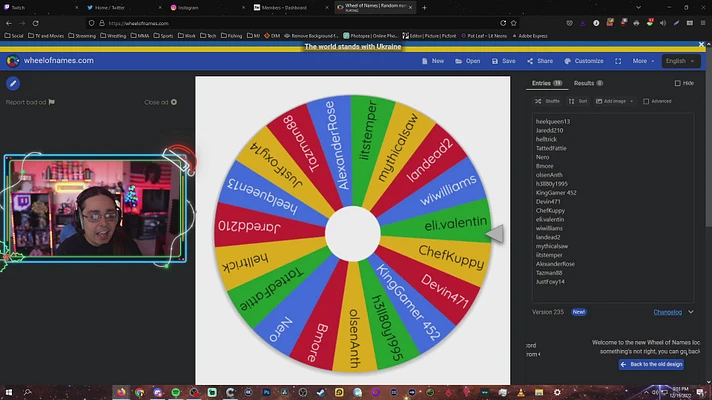Open Chrome from the taskbar

tap(139, 392)
